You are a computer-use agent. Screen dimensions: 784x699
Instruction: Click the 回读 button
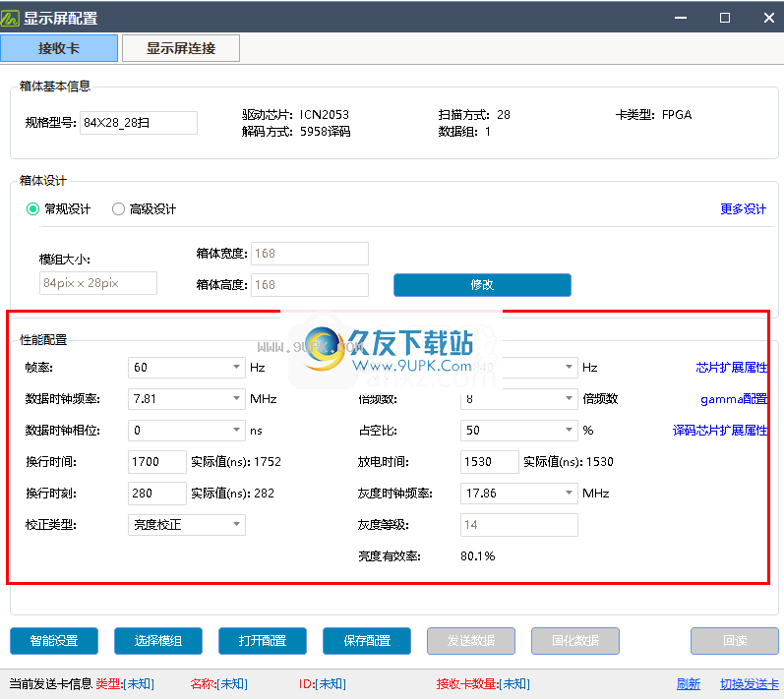(735, 641)
